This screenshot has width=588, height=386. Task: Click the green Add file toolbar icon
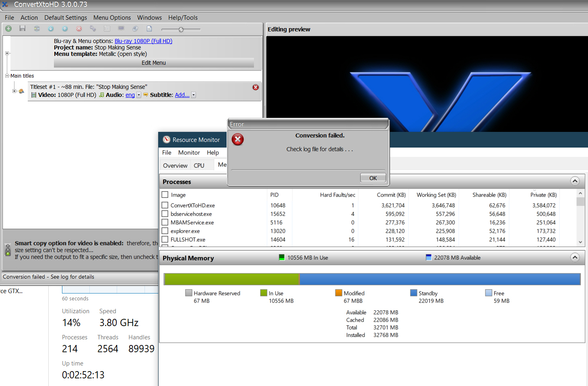click(8, 29)
